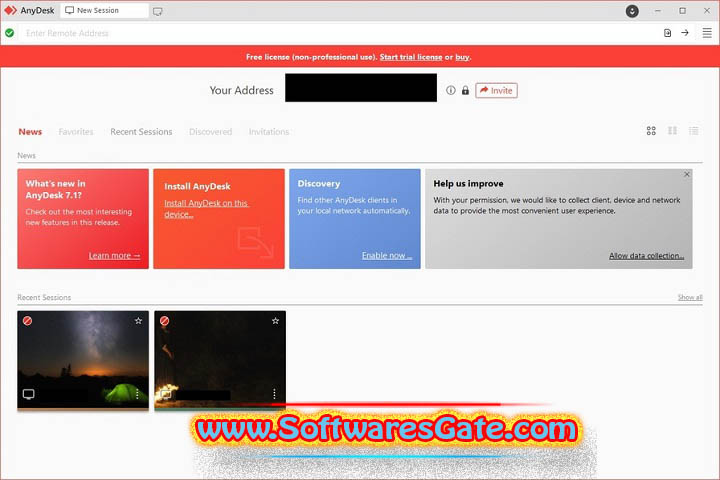Click the connect arrow icon
Viewport: 720px width, 480px height.
coord(685,33)
